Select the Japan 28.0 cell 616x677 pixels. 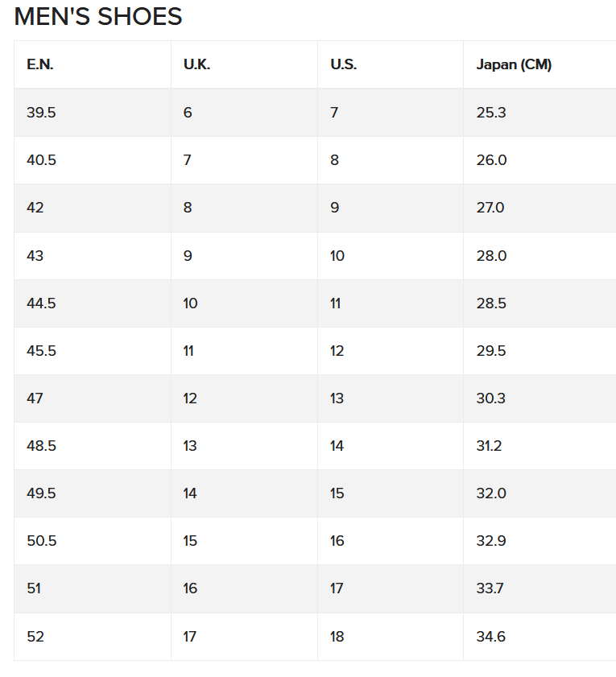click(540, 256)
